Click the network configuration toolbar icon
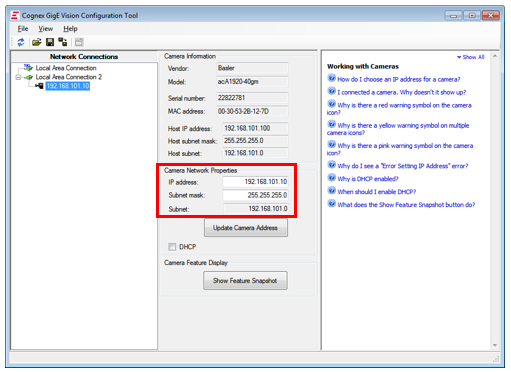511x372 pixels. click(63, 42)
